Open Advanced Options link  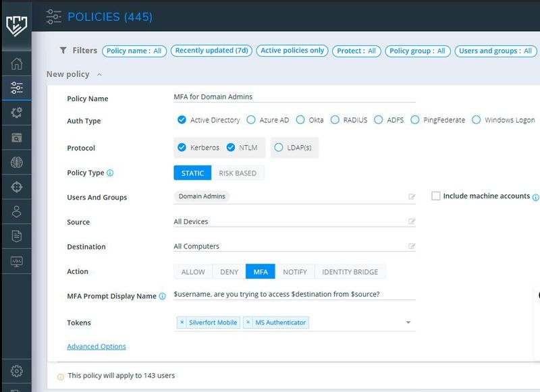click(x=97, y=346)
